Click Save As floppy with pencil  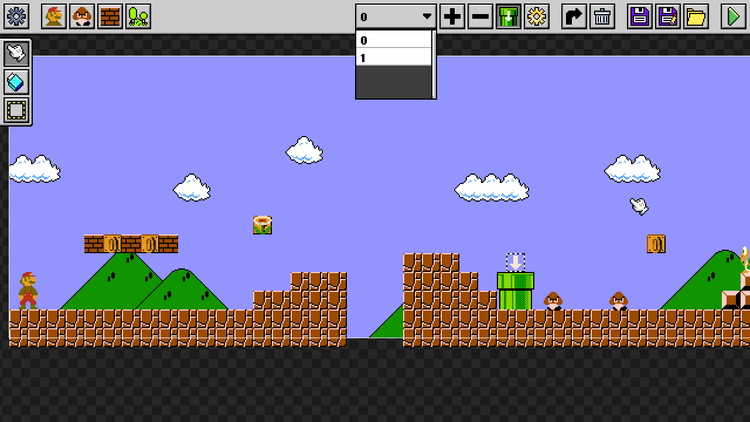[668, 16]
